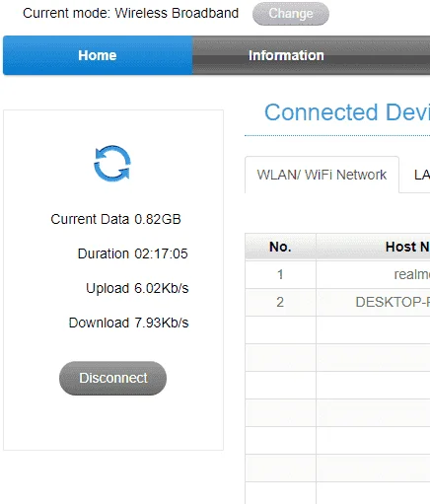
Task: Click the Current mode: Wireless Broadband label
Action: click(130, 14)
